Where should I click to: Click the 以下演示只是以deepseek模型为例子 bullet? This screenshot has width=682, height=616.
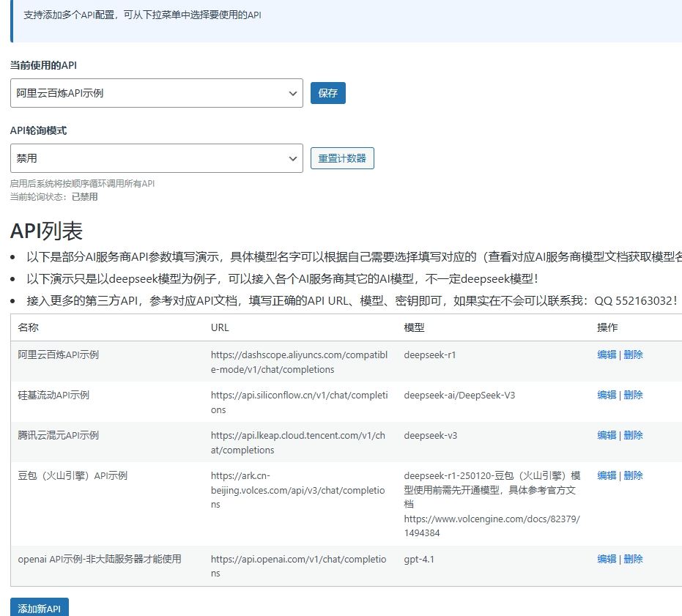pos(283,278)
